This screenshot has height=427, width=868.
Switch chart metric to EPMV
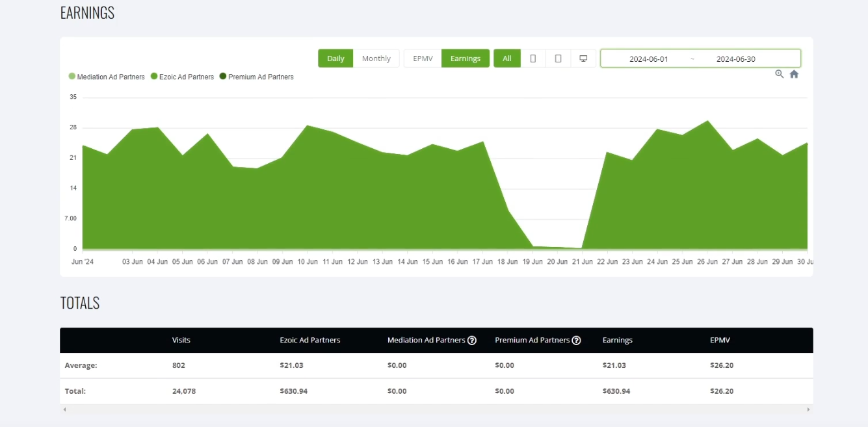(423, 58)
